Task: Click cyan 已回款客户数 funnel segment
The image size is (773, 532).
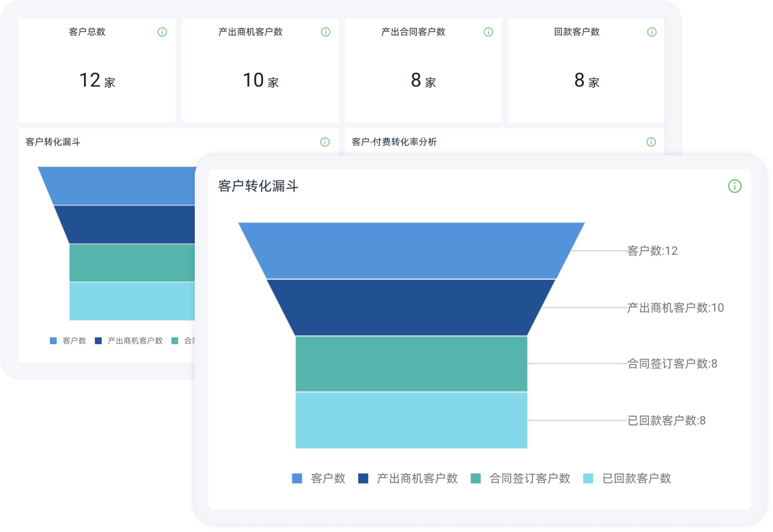Action: [411, 420]
